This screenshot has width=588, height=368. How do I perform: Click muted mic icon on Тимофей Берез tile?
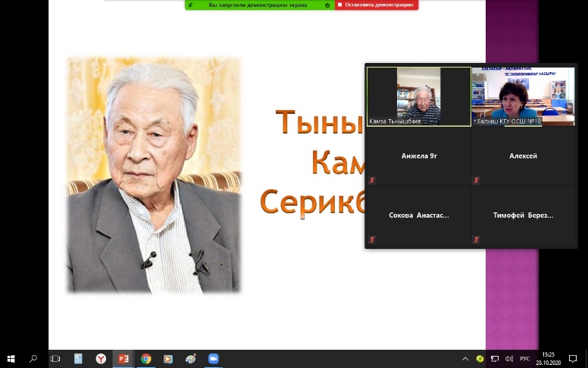pos(477,240)
